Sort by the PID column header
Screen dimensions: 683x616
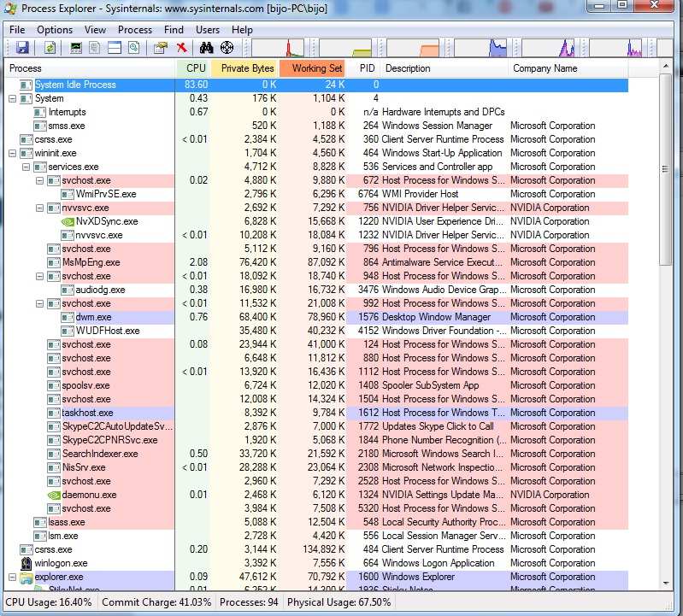363,68
